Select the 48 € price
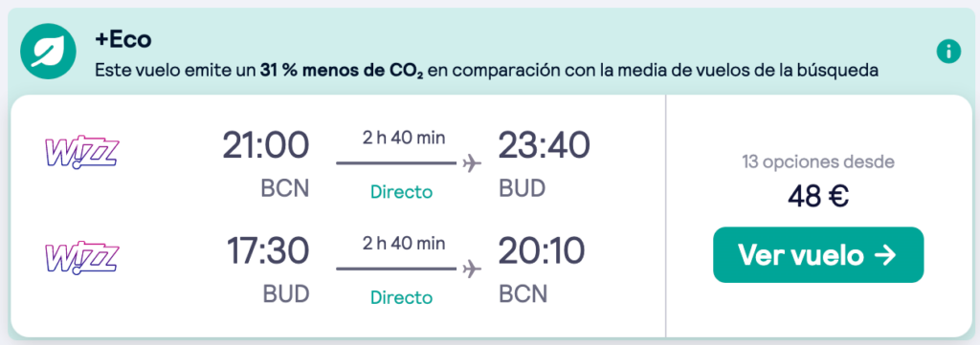This screenshot has width=980, height=345. (x=817, y=197)
